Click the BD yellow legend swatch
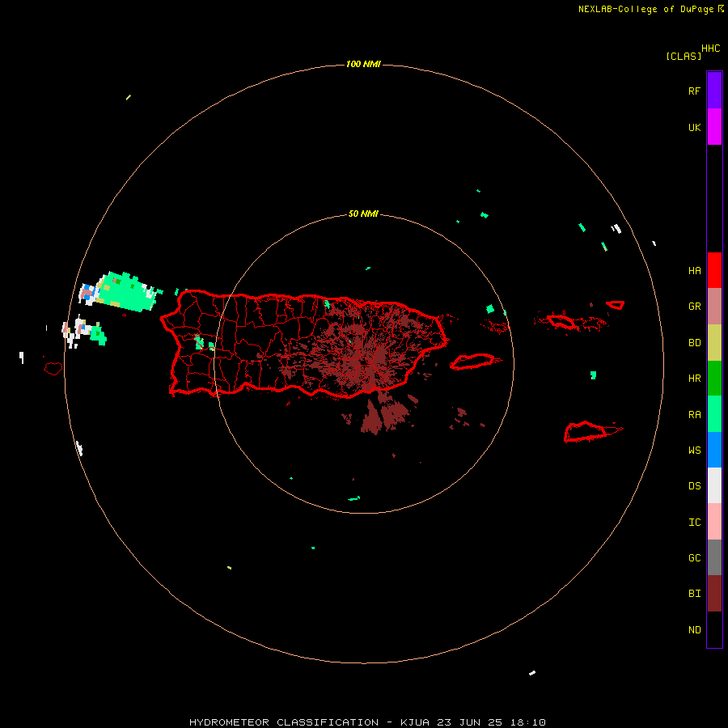The image size is (728, 728). tap(714, 342)
